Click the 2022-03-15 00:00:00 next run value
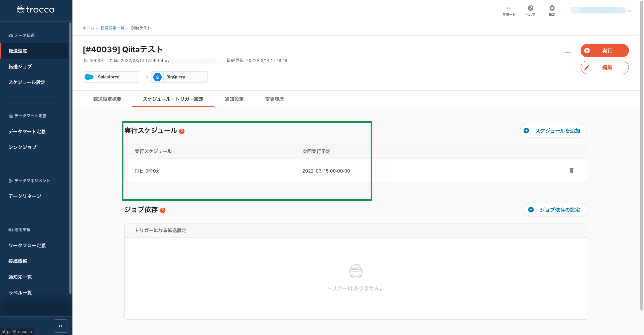Image resolution: width=644 pixels, height=335 pixels. click(x=326, y=171)
